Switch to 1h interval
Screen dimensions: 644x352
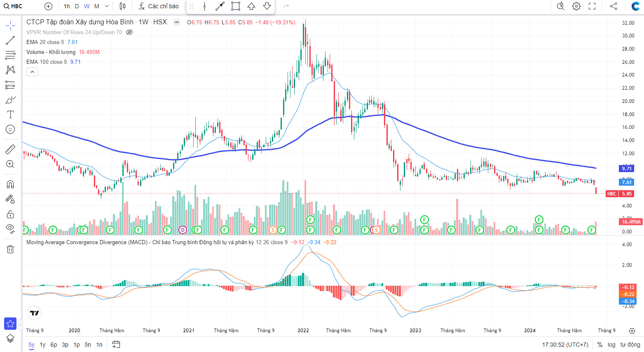(67, 6)
